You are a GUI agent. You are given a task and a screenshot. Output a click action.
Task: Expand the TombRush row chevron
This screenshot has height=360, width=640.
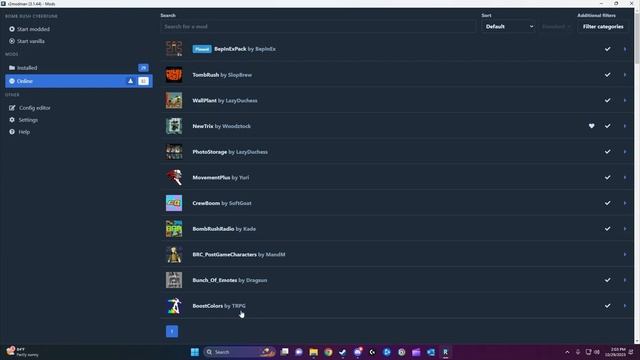coord(625,75)
